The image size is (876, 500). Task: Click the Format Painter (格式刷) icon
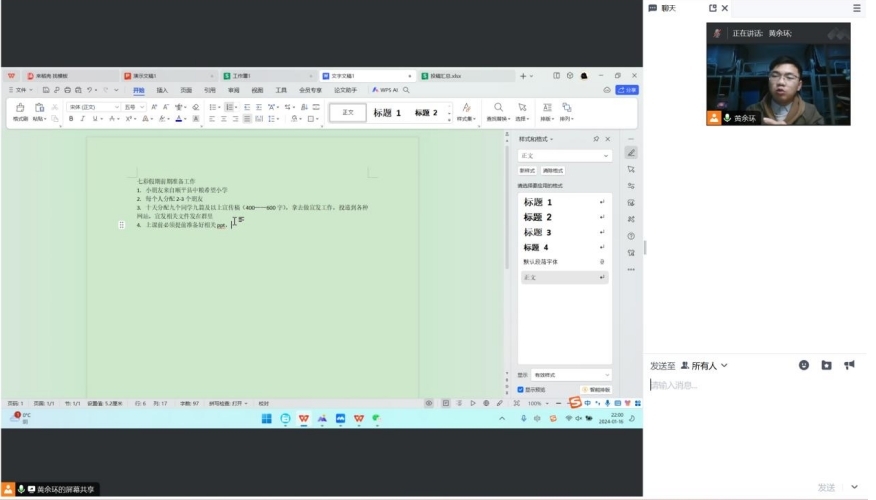click(x=19, y=111)
